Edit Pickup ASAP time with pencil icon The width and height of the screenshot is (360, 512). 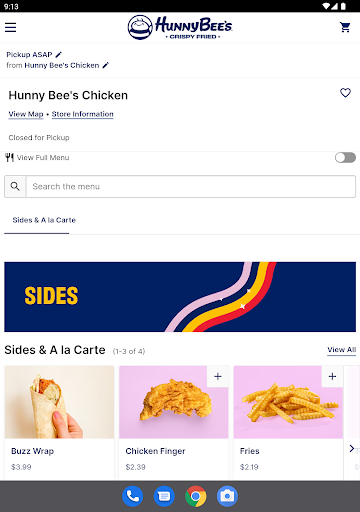59,54
